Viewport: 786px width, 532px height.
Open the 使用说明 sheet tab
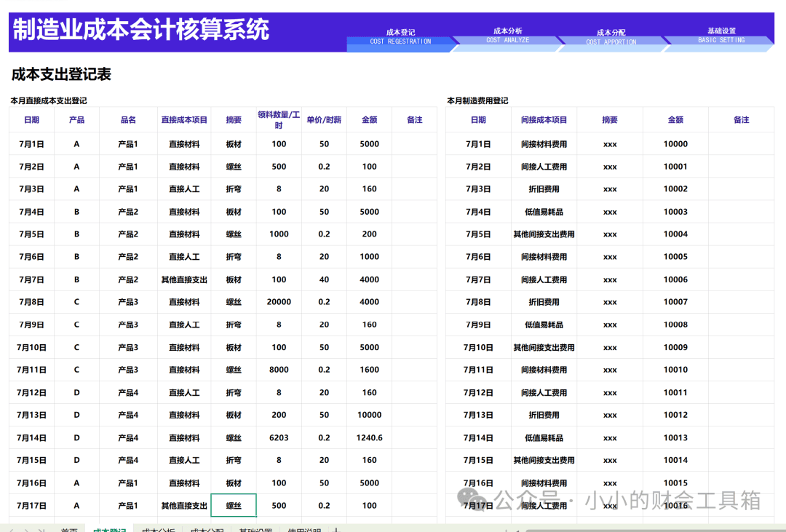[x=303, y=530]
